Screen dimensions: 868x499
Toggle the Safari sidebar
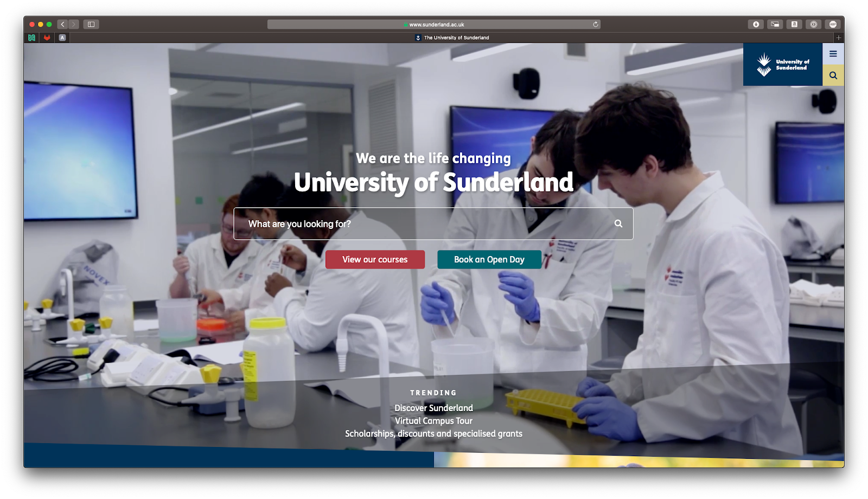pos(91,24)
